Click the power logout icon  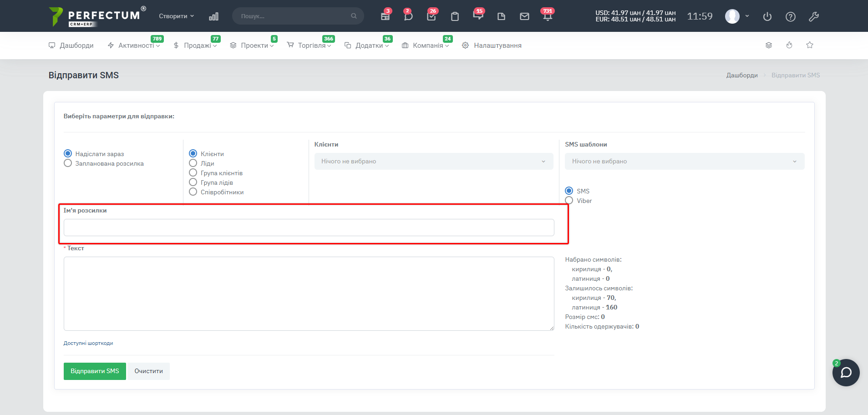767,17
